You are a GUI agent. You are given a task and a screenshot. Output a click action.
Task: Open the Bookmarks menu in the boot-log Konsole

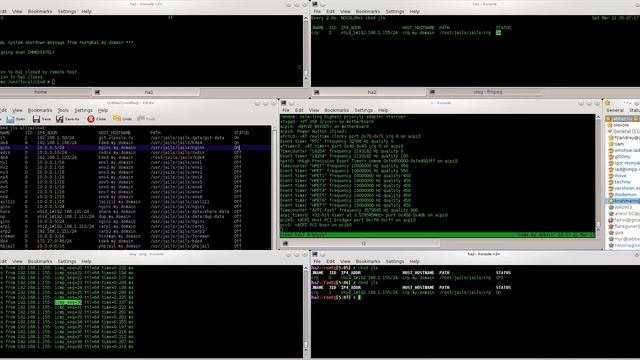coord(336,110)
